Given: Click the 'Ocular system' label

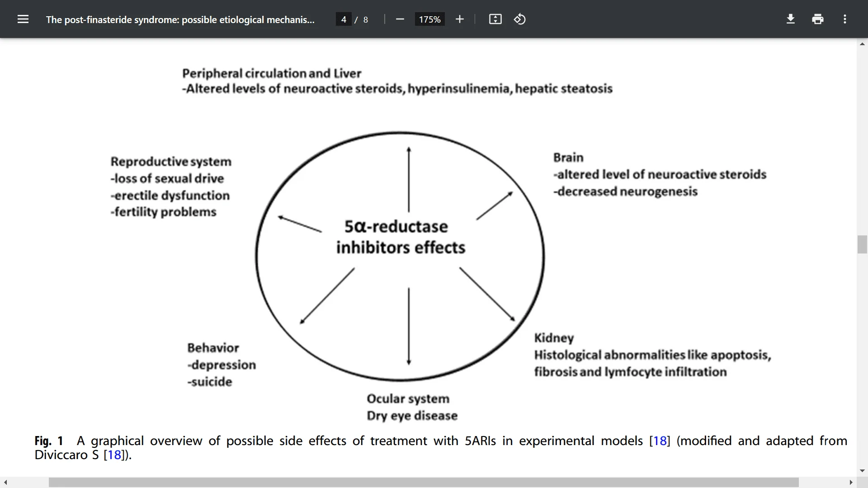Looking at the screenshot, I should pyautogui.click(x=408, y=399).
